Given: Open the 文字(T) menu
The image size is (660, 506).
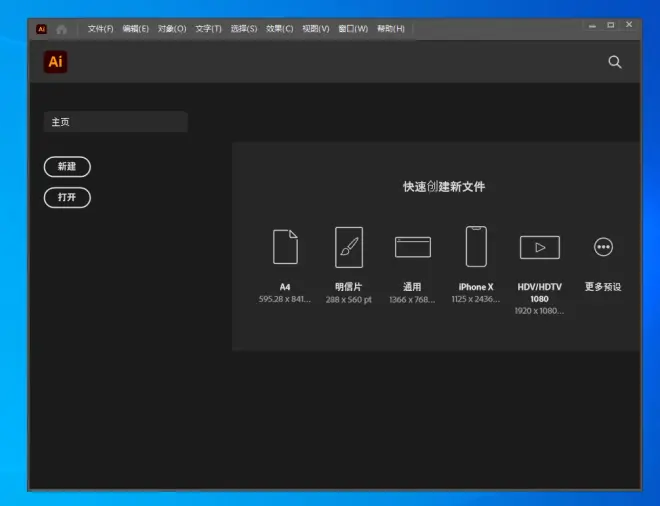Looking at the screenshot, I should click(208, 29).
